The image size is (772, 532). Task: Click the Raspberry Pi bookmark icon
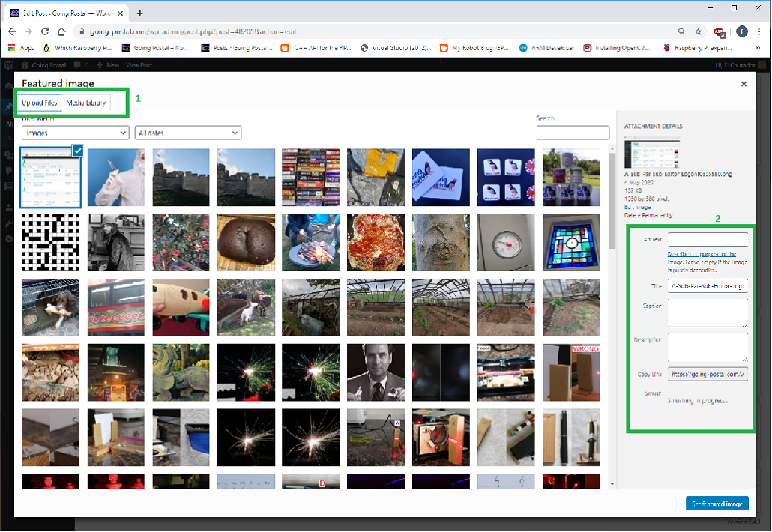click(x=666, y=48)
